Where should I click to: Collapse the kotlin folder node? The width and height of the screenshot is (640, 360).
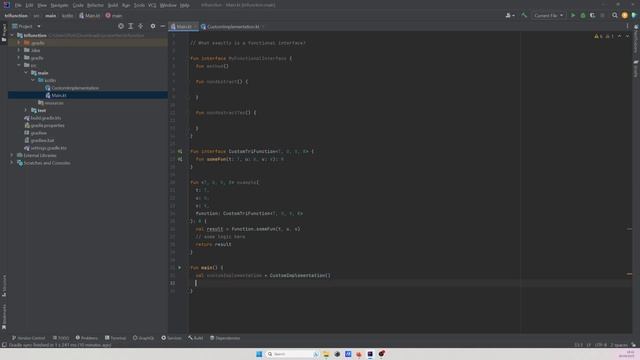[x=33, y=80]
